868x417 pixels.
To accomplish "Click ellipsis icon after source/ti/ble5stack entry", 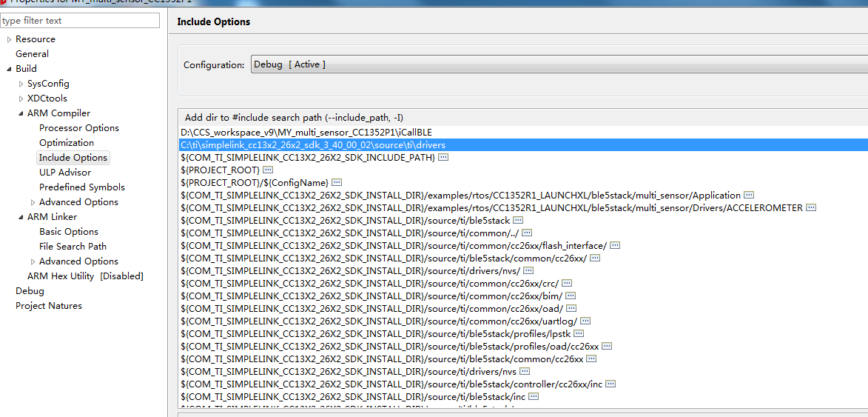I will (518, 220).
